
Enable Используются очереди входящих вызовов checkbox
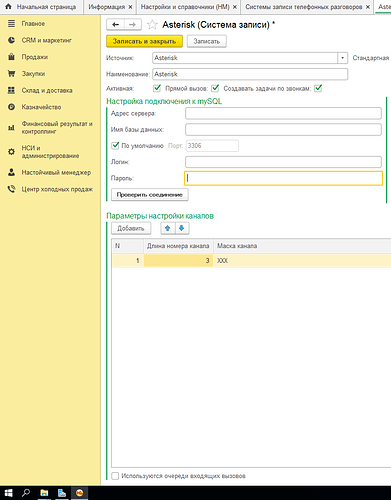[115, 476]
